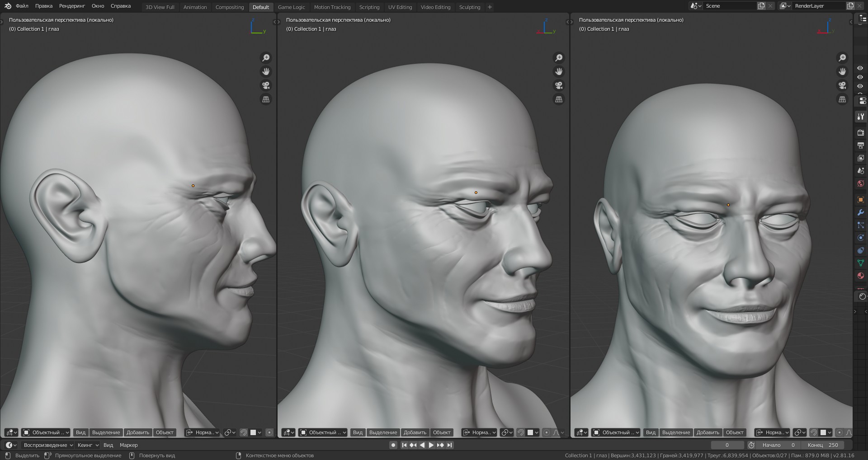Open the Рендеринг menu
The width and height of the screenshot is (868, 460).
72,6
